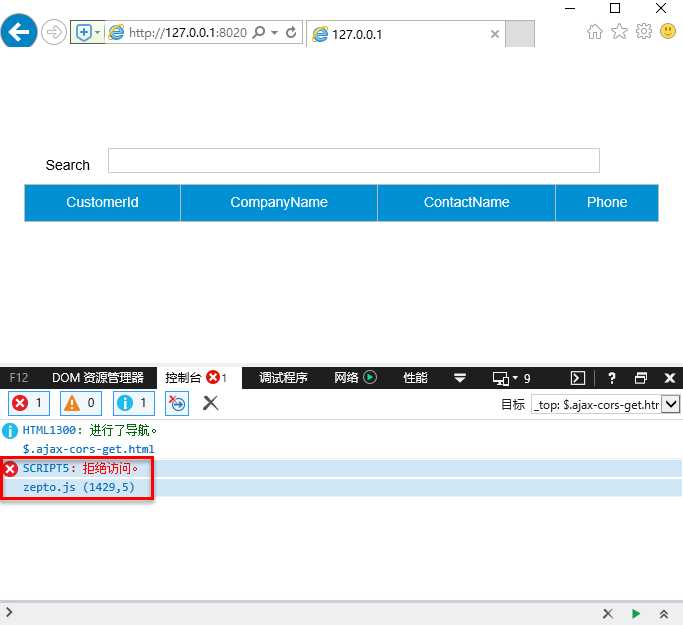Toggle the error messages filter
The width and height of the screenshot is (683, 625).
(29, 403)
